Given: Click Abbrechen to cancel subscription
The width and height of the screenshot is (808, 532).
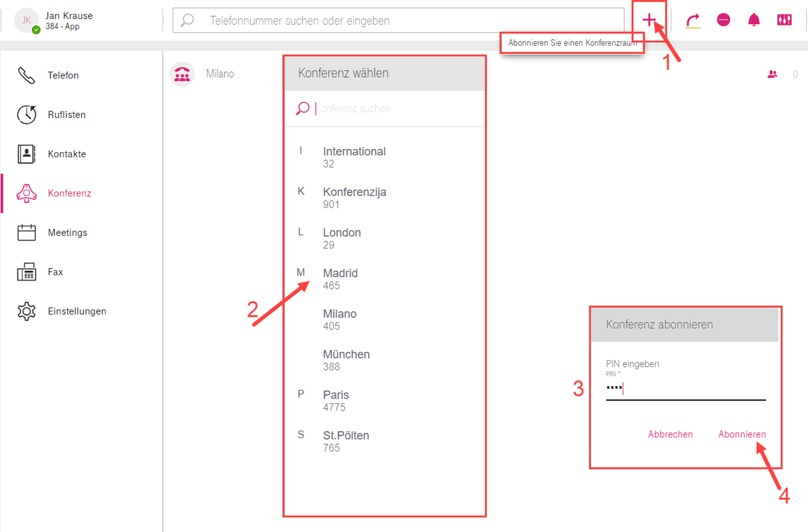Looking at the screenshot, I should click(670, 434).
